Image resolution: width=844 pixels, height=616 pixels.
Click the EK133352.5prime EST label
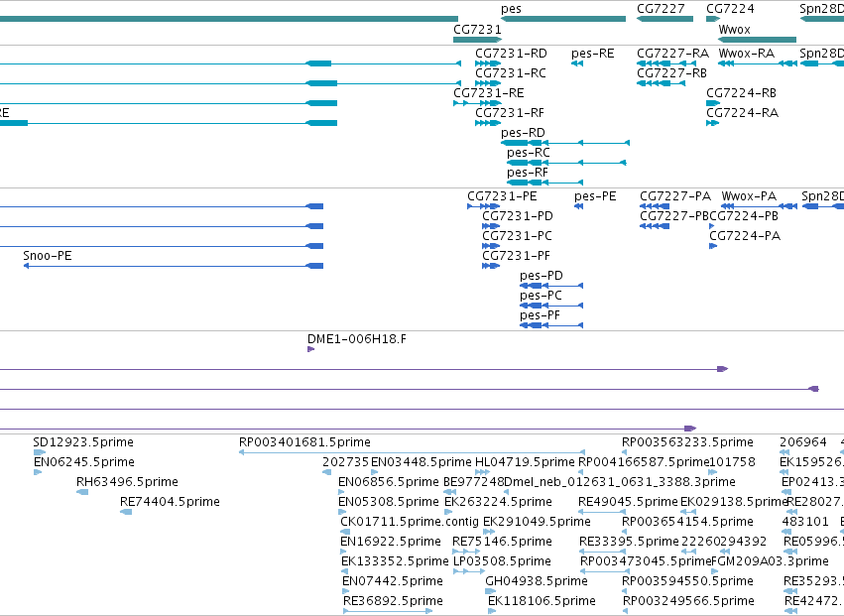(x=395, y=562)
